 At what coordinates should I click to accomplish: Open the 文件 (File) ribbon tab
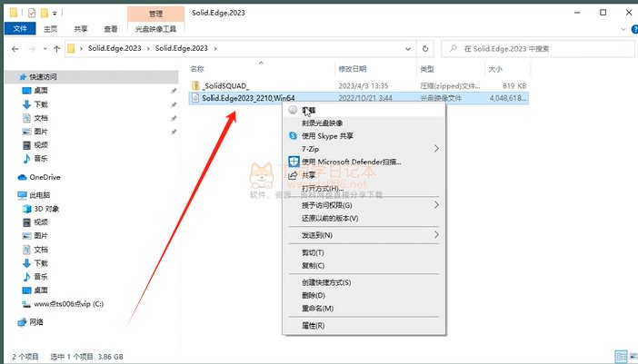[x=20, y=29]
